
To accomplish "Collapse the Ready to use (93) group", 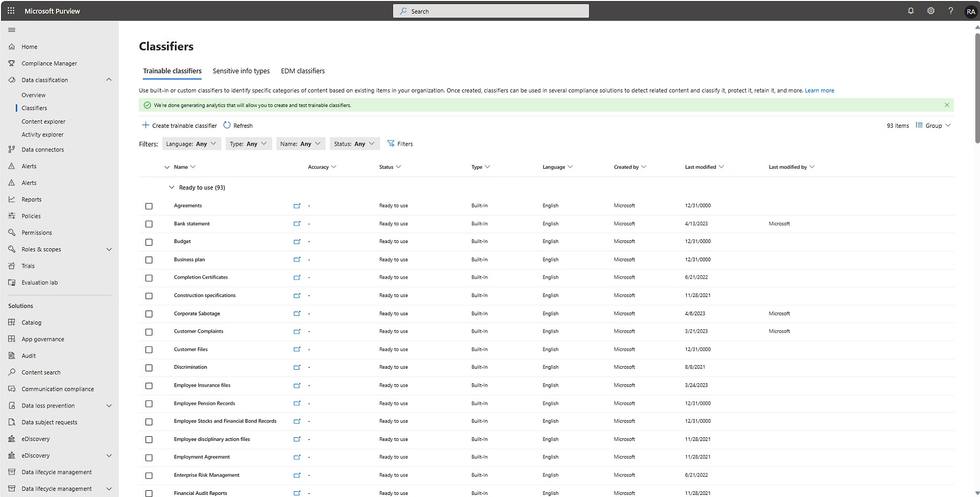I will [171, 187].
